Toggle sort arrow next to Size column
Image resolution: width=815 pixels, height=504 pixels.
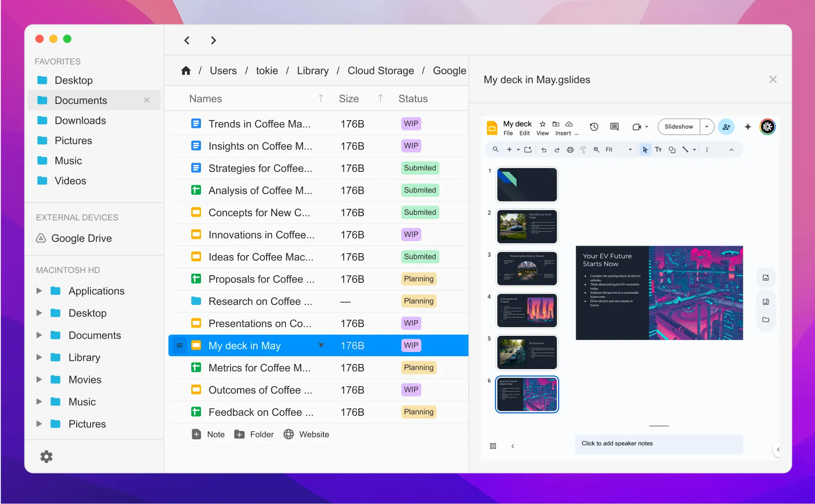pos(380,98)
